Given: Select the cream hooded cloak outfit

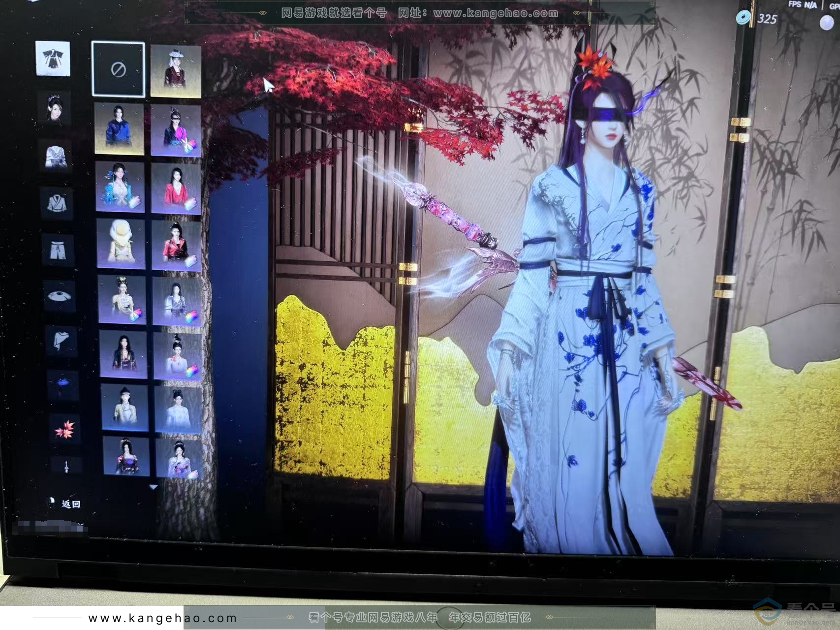Looking at the screenshot, I should tap(121, 244).
